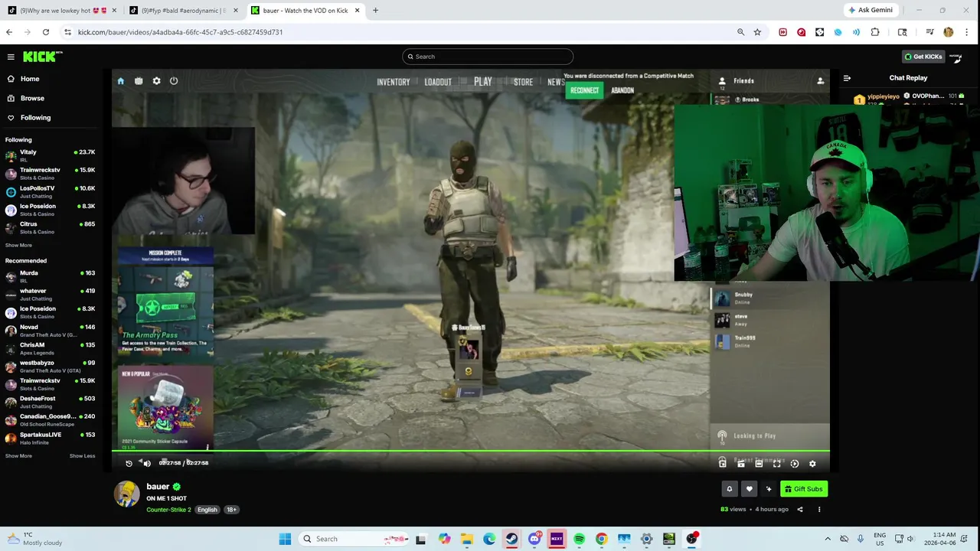Toggle theater mode in the player
980x551 pixels.
759,463
